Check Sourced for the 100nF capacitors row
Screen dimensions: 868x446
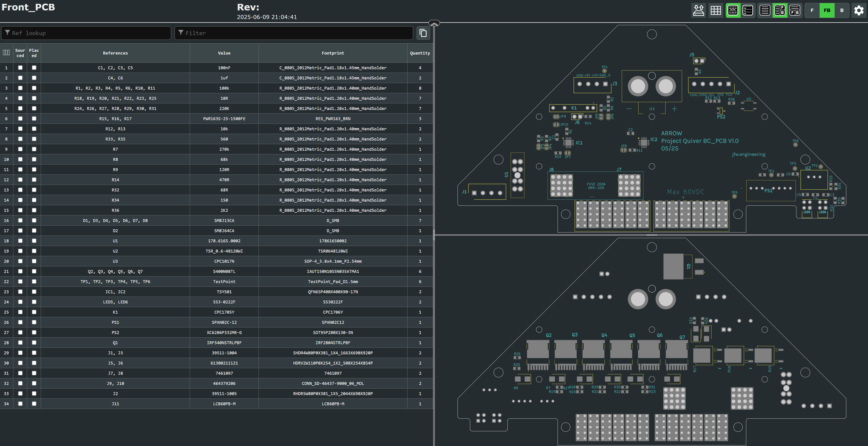tap(20, 68)
